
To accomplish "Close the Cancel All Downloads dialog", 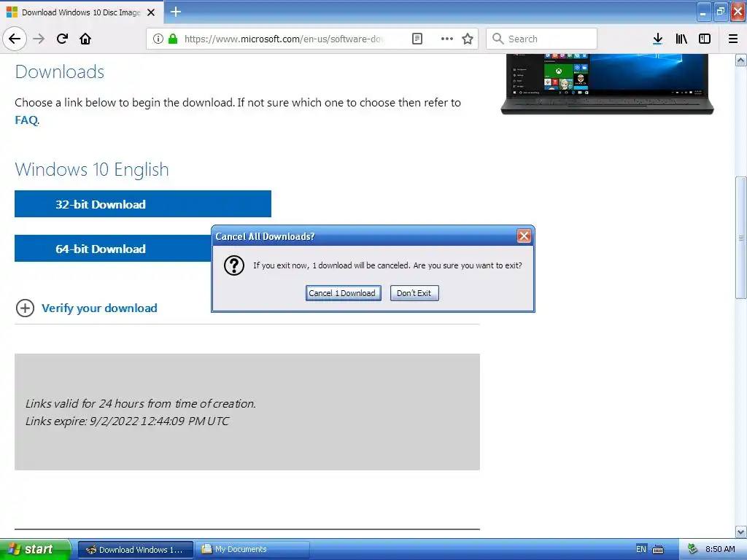I will [524, 236].
